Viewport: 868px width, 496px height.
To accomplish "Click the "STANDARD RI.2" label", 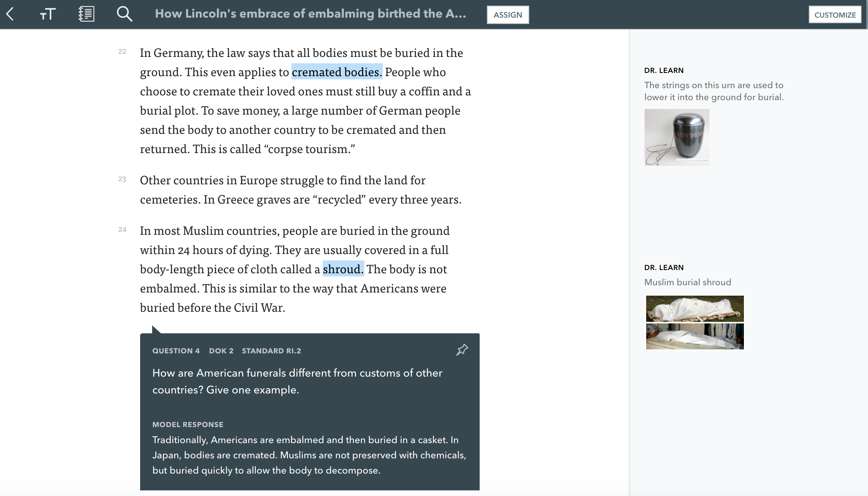I will coord(271,351).
